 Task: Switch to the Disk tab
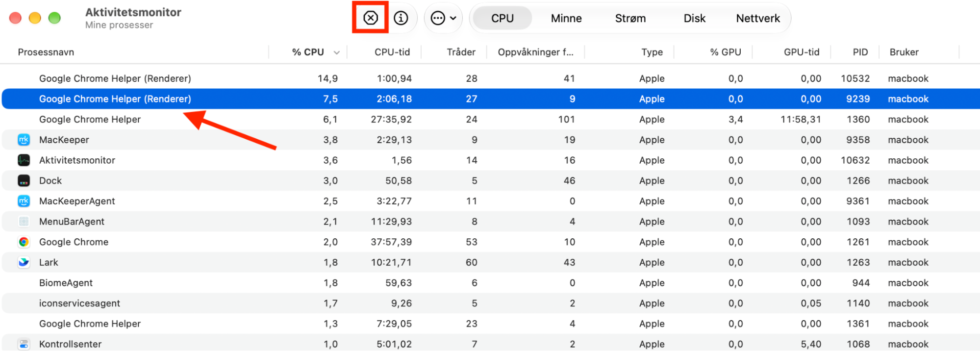[x=694, y=18]
